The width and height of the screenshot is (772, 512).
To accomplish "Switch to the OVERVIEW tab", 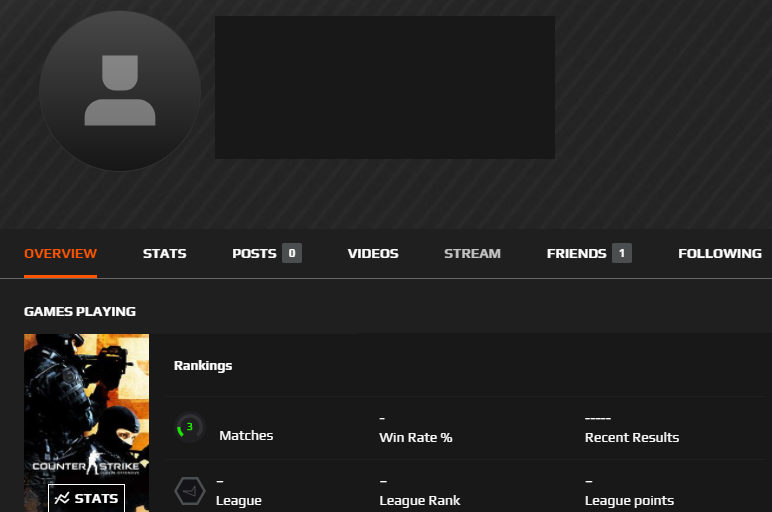I will pyautogui.click(x=61, y=254).
